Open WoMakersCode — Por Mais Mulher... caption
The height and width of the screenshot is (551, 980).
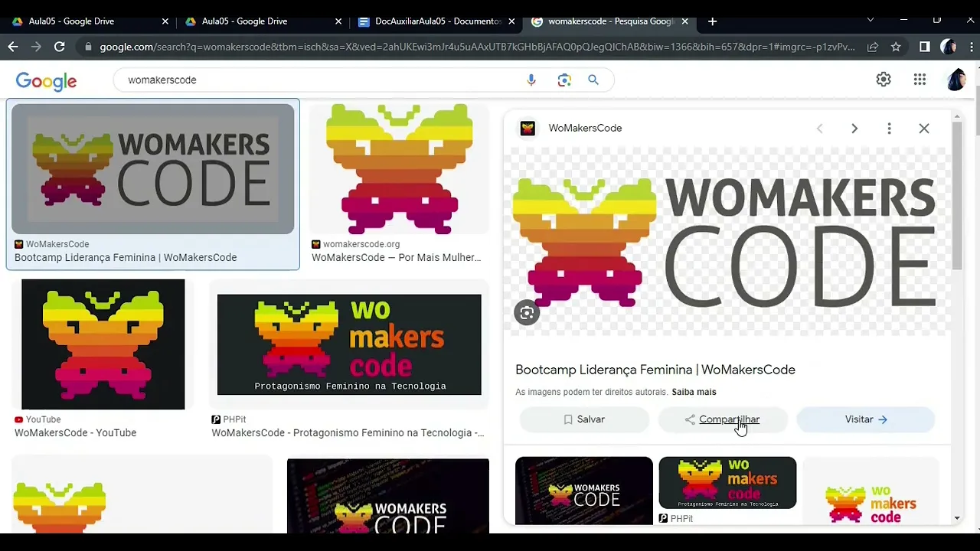click(397, 257)
